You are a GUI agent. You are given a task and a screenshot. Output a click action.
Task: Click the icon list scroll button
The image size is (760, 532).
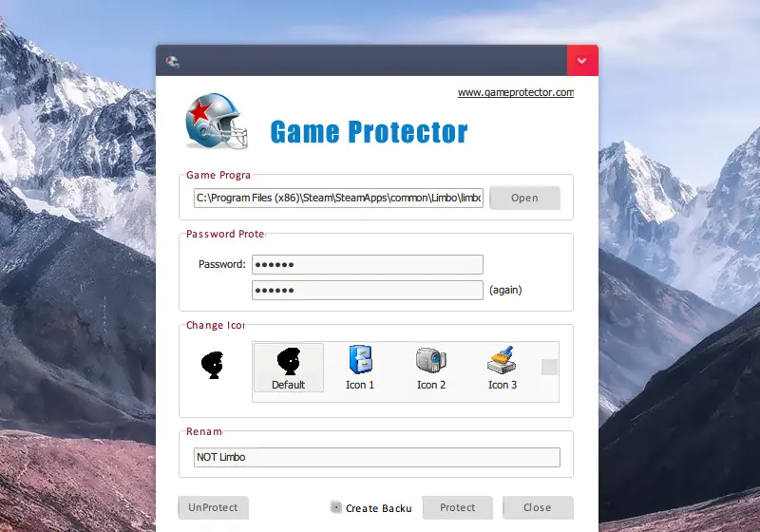click(x=549, y=368)
